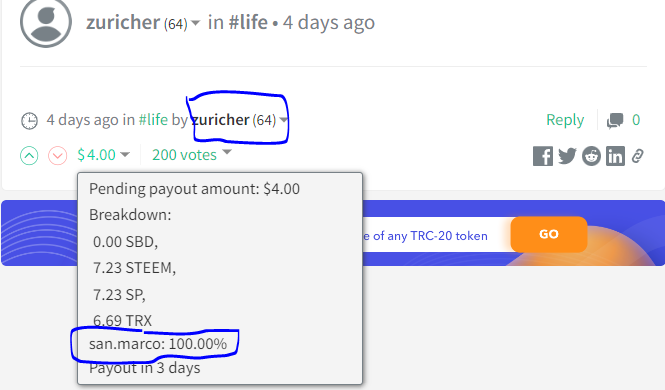
Task: Click the Reply link
Action: (565, 120)
